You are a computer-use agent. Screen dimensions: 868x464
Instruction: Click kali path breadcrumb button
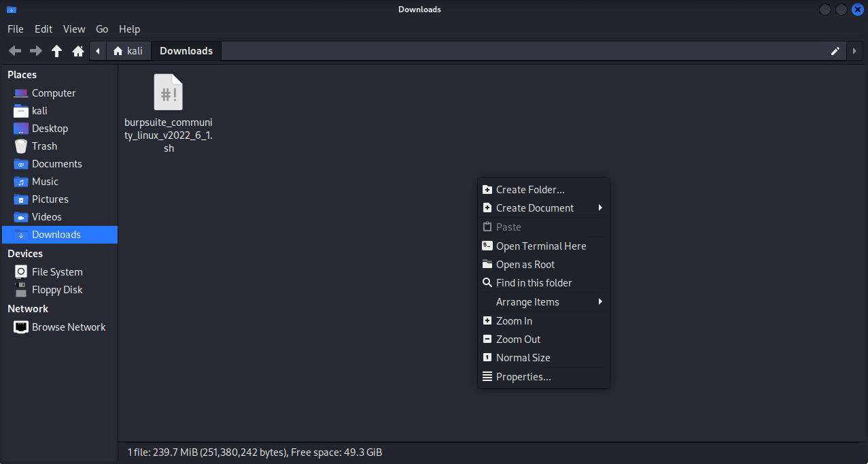(x=128, y=51)
